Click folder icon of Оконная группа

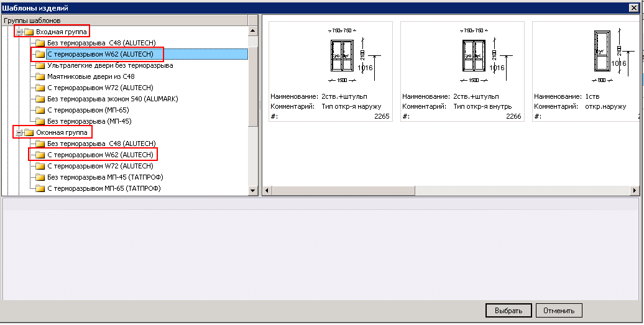click(x=29, y=132)
